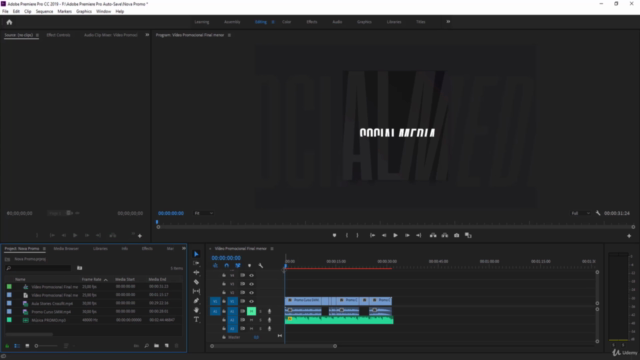
Task: Select the Pen tool
Action: [x=196, y=301]
